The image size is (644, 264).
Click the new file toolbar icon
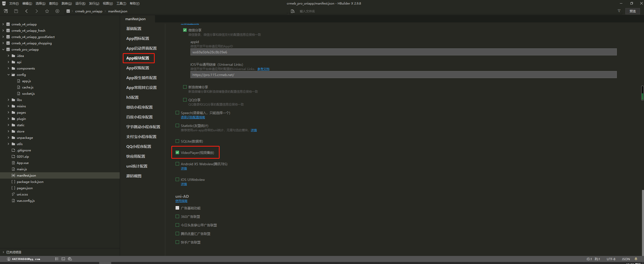[6, 11]
